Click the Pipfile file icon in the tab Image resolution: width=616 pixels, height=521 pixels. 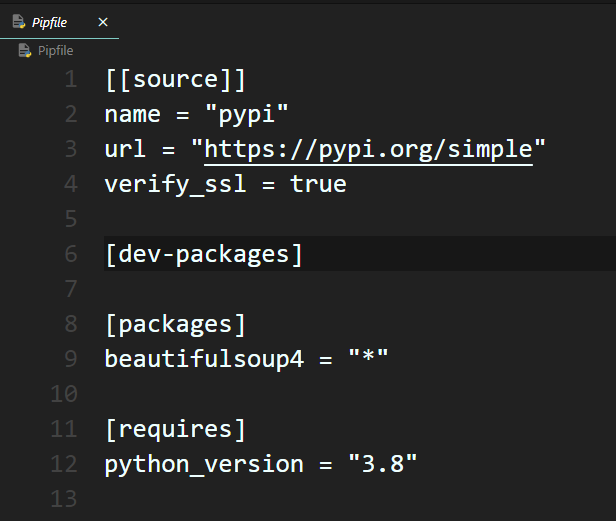coord(18,22)
